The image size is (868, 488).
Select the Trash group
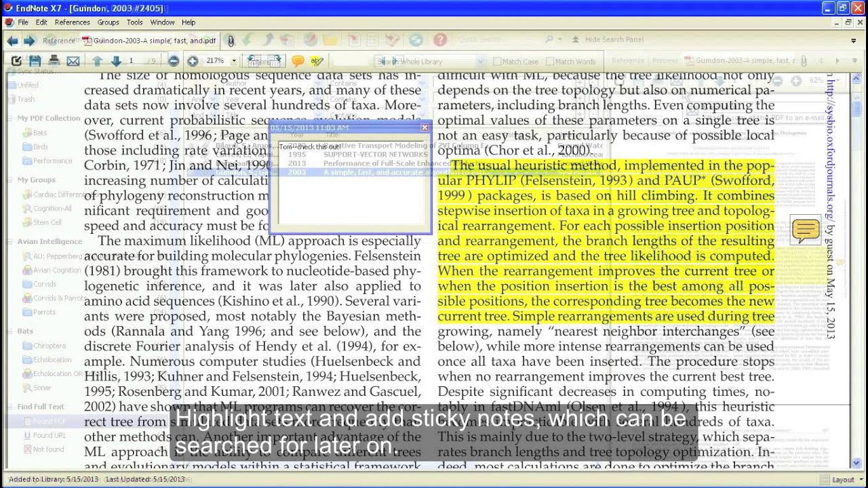[26, 100]
